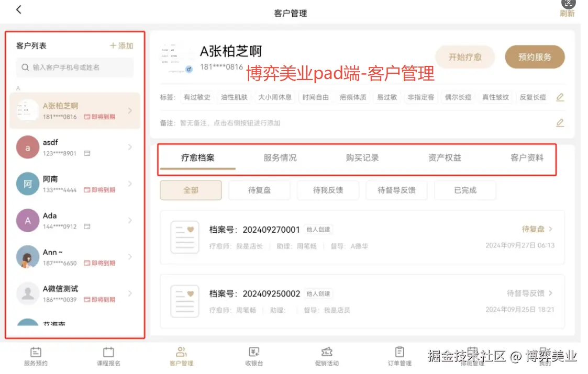Click the 开始疗愈 button
Image resolution: width=588 pixels, height=374 pixels.
point(465,57)
